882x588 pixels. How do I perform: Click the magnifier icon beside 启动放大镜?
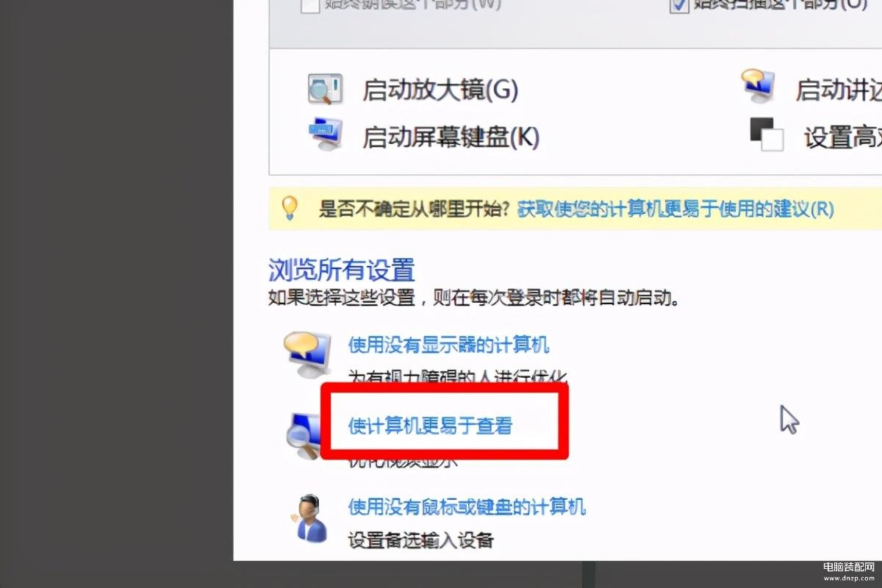(324, 90)
